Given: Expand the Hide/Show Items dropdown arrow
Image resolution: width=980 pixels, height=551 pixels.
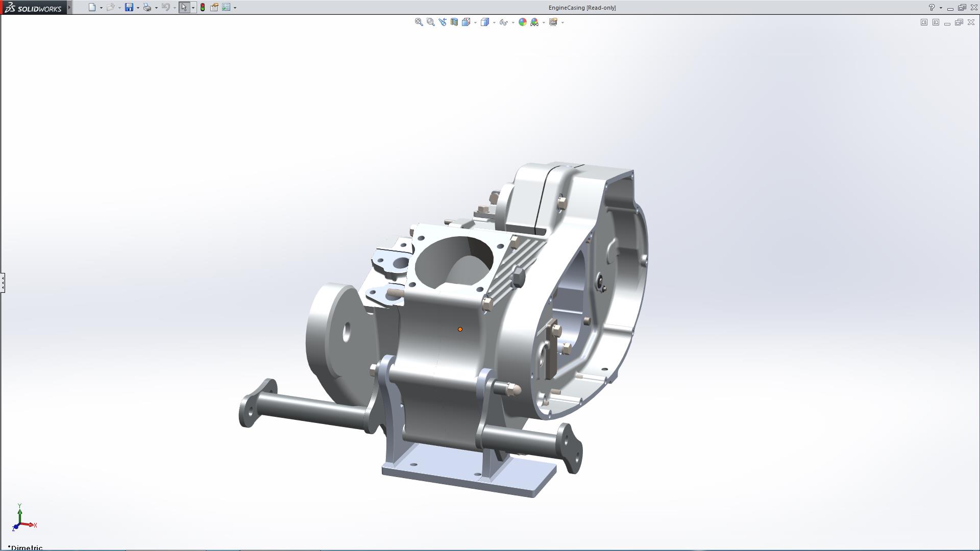Looking at the screenshot, I should click(513, 22).
